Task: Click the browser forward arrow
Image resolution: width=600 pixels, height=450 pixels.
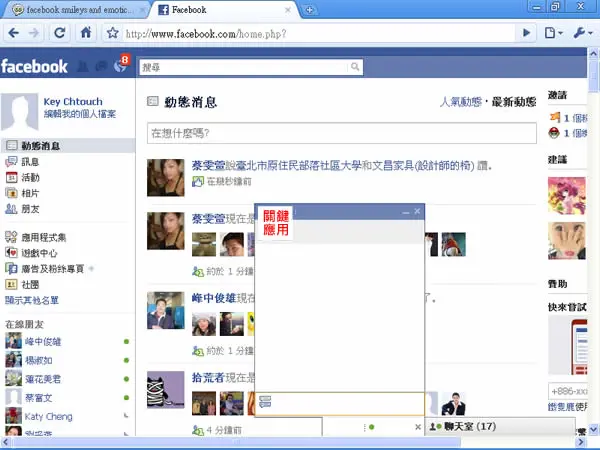Action: [34, 33]
